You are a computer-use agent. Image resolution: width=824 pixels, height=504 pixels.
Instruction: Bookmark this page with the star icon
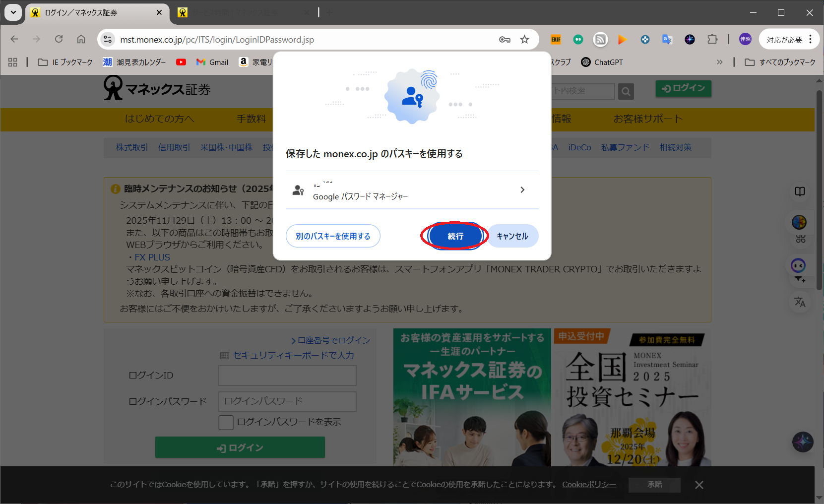tap(524, 40)
